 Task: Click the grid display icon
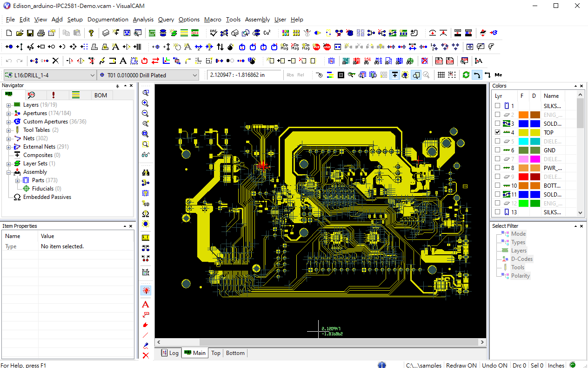click(x=441, y=75)
